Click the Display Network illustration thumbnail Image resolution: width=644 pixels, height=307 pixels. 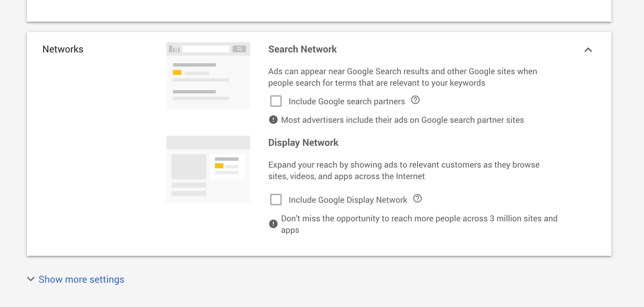(x=208, y=169)
